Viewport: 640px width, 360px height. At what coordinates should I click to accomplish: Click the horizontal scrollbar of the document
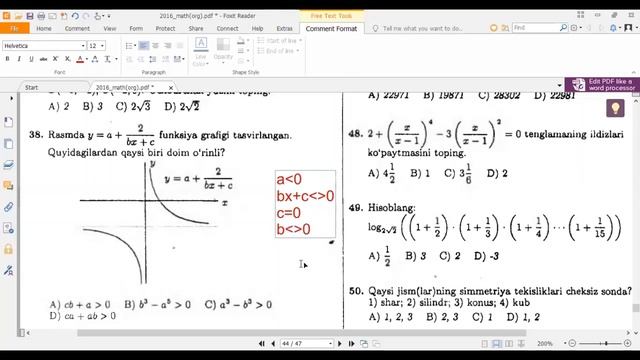[301, 333]
